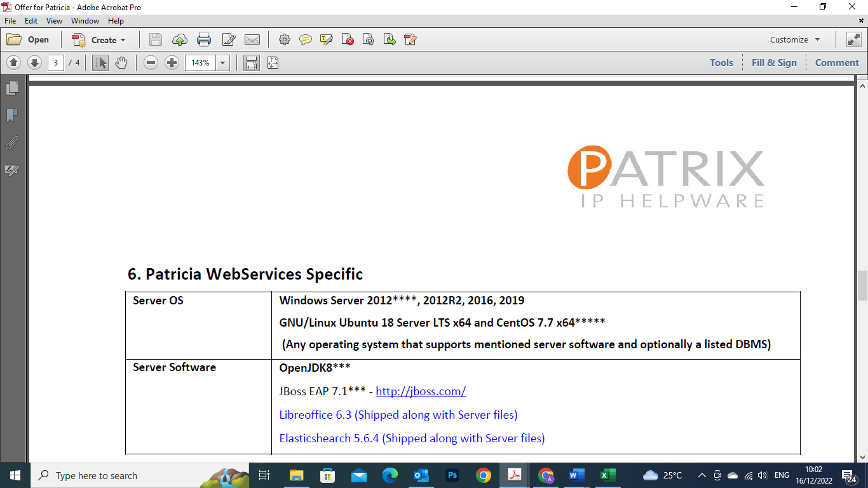Print the document with printer icon
868x488 pixels.
(x=204, y=39)
